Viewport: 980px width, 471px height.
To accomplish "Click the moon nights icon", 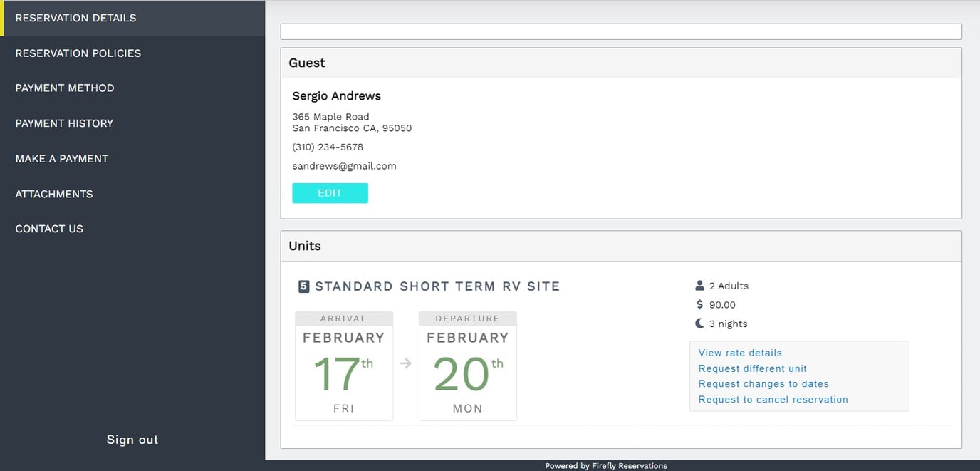I will click(699, 324).
